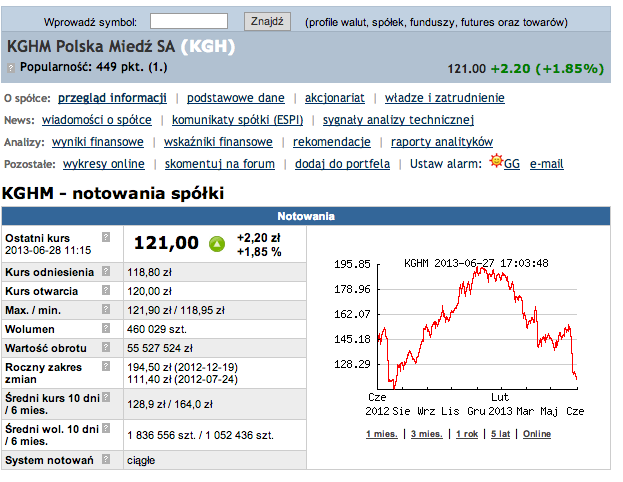Open the przegląd informacji tab
The width and height of the screenshot is (623, 482).
pyautogui.click(x=112, y=98)
